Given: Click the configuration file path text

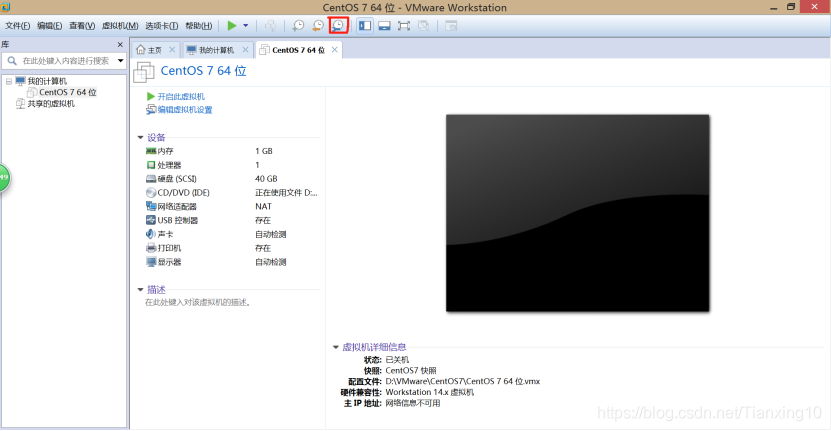Looking at the screenshot, I should pos(463,381).
